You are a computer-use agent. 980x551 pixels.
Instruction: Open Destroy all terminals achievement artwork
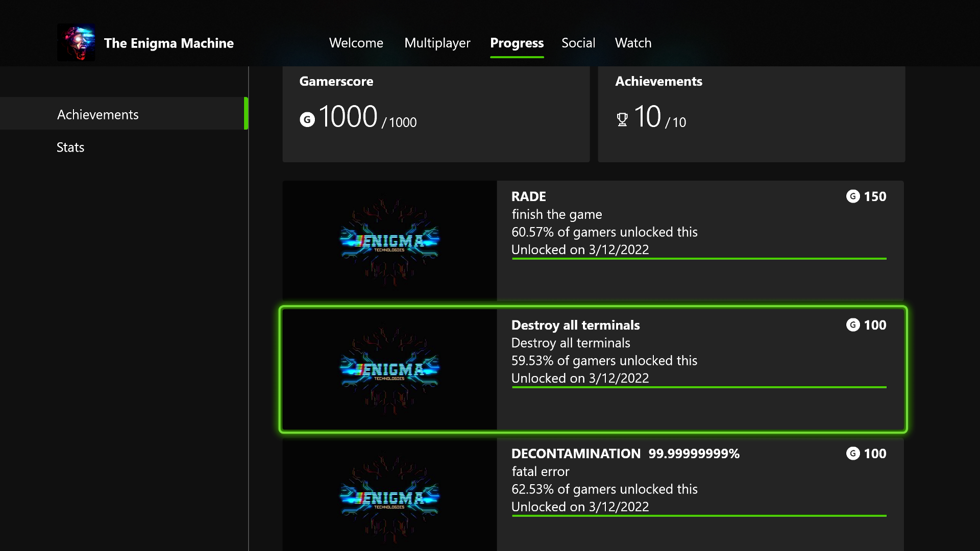click(389, 369)
